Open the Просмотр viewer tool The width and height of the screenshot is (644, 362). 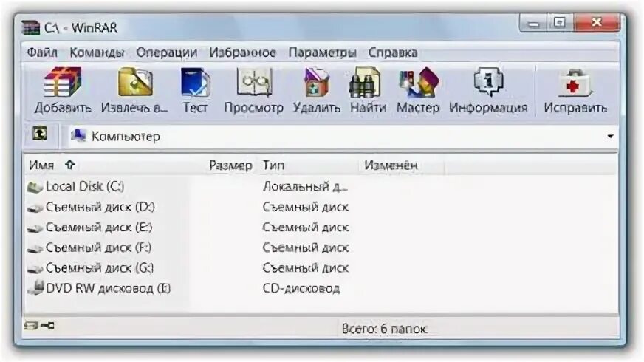pos(254,90)
